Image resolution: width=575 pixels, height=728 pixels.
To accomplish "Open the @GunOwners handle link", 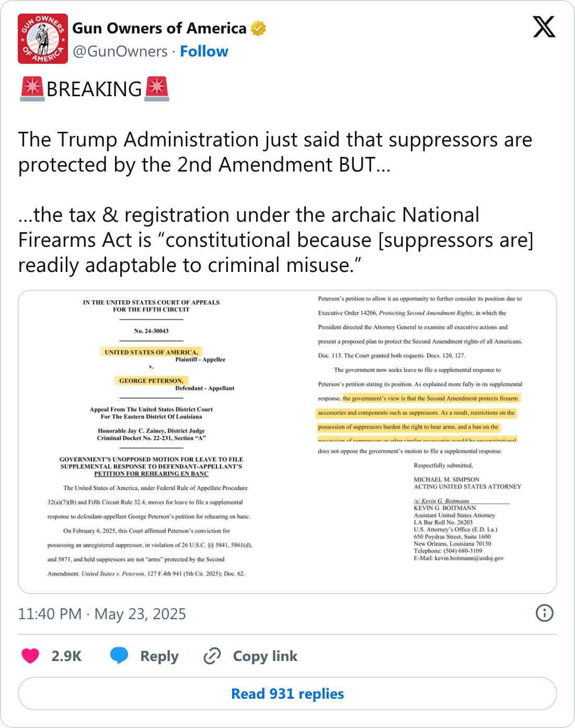I will 120,51.
